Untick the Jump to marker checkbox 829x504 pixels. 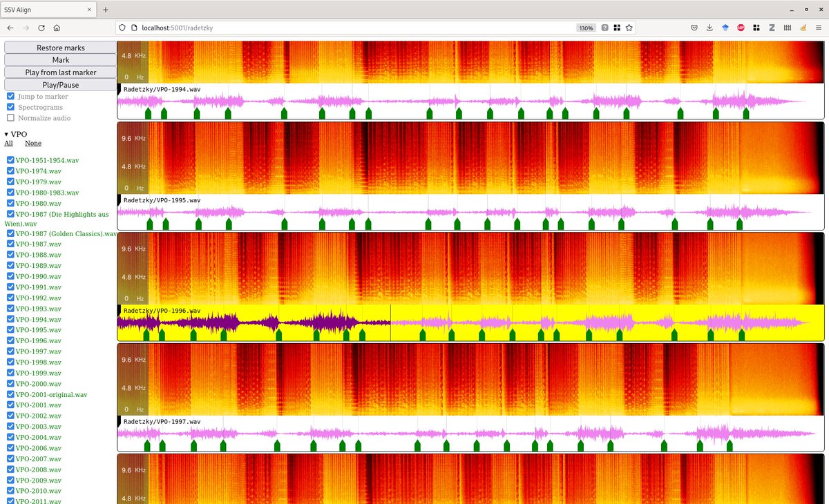click(x=10, y=97)
